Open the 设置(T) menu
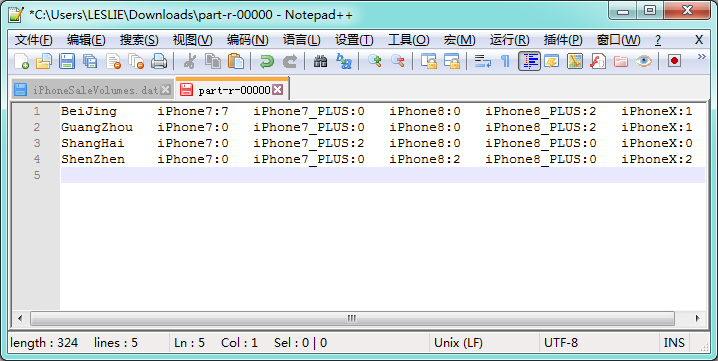 [x=354, y=40]
